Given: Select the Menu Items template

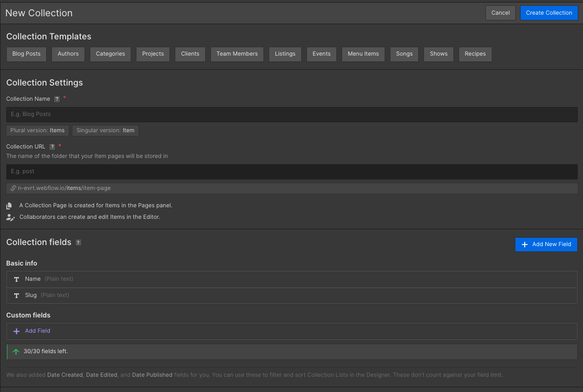Looking at the screenshot, I should click(x=363, y=54).
